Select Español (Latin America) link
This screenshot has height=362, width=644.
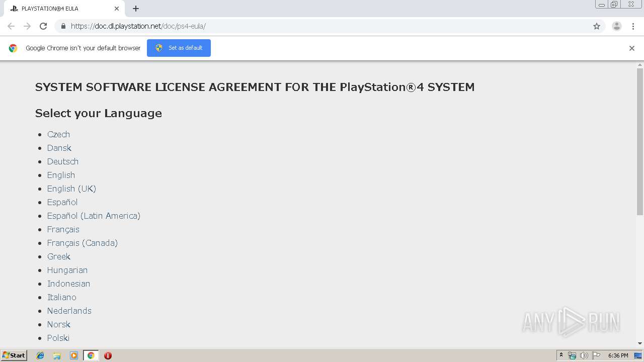coord(94,216)
